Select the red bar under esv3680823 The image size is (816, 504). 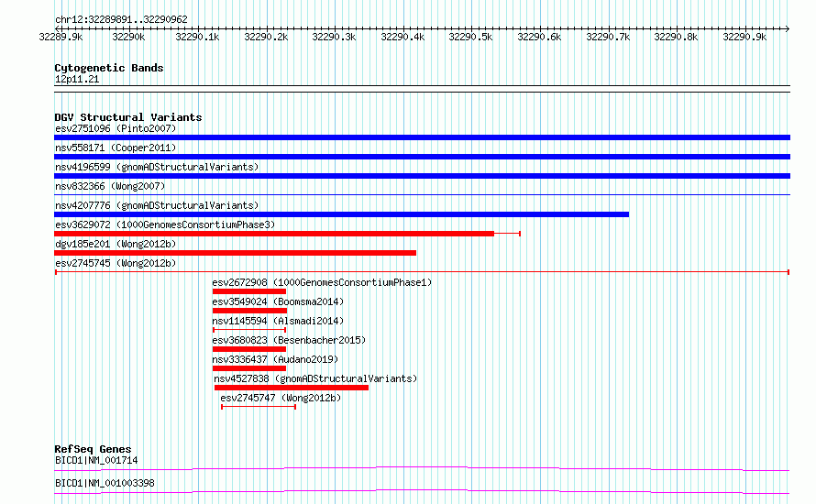click(x=249, y=349)
